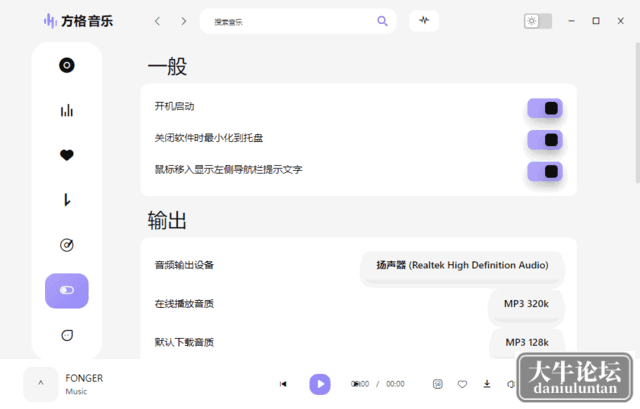Toggle 关闭软件时最小化到托盘 switch
The height and width of the screenshot is (409, 640).
545,140
